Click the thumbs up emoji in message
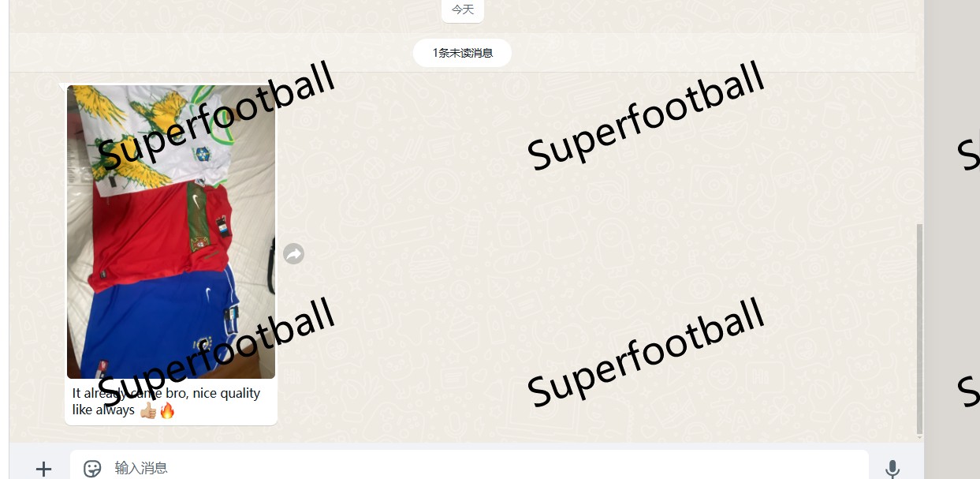This screenshot has height=479, width=980. [147, 410]
